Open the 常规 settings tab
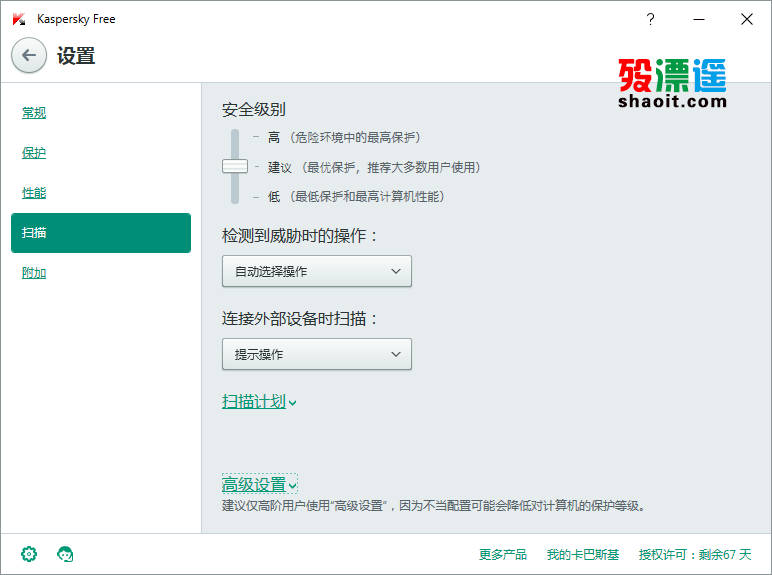This screenshot has height=575, width=772. click(x=34, y=113)
